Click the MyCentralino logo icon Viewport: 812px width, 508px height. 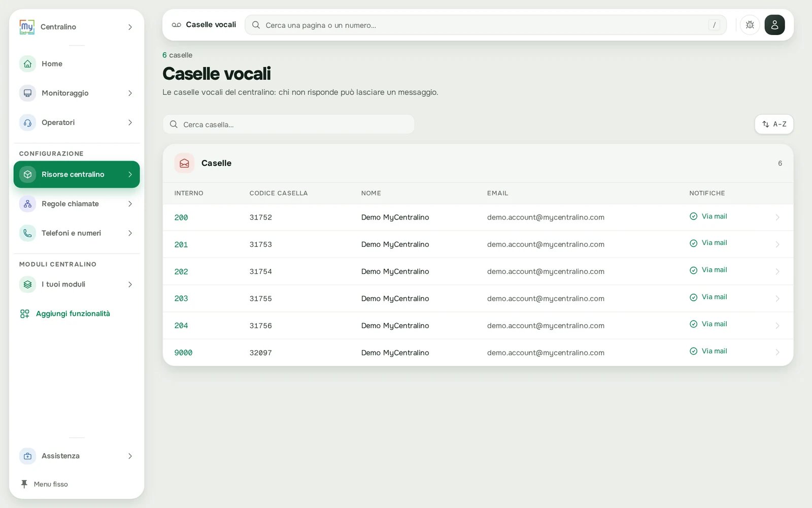(x=27, y=27)
